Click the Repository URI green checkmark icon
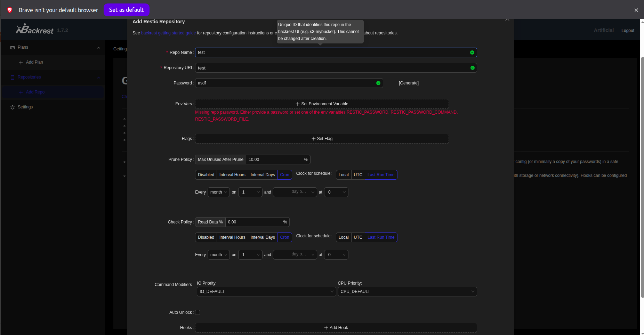 click(473, 68)
